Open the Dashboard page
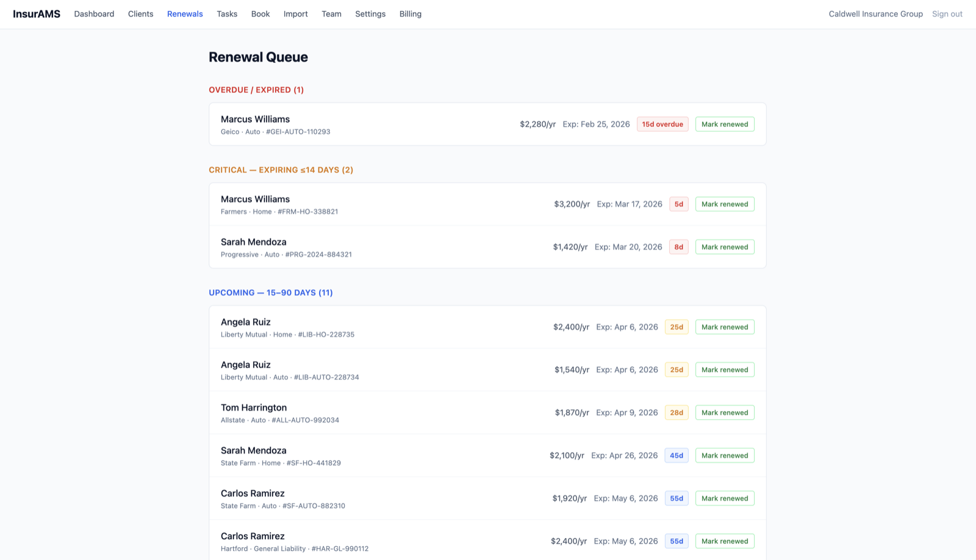 tap(94, 13)
